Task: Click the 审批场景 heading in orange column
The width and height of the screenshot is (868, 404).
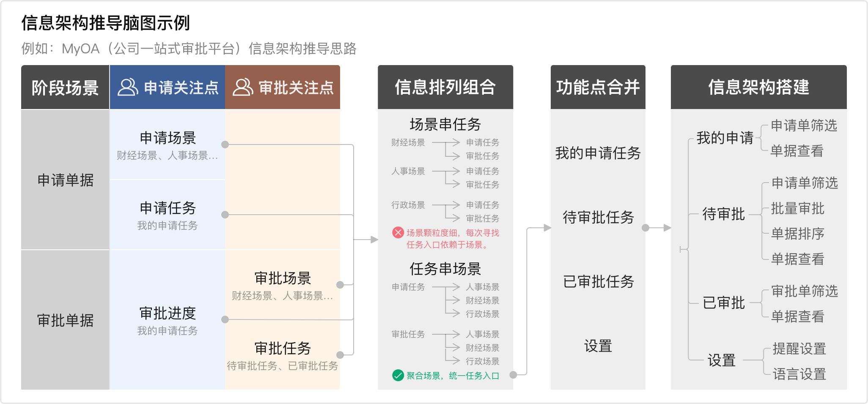Action: [283, 278]
